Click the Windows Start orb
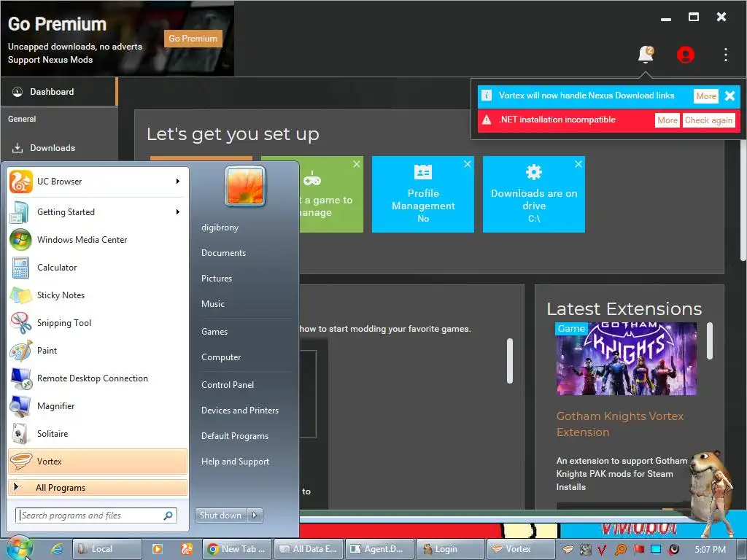The width and height of the screenshot is (747, 560). tap(19, 548)
